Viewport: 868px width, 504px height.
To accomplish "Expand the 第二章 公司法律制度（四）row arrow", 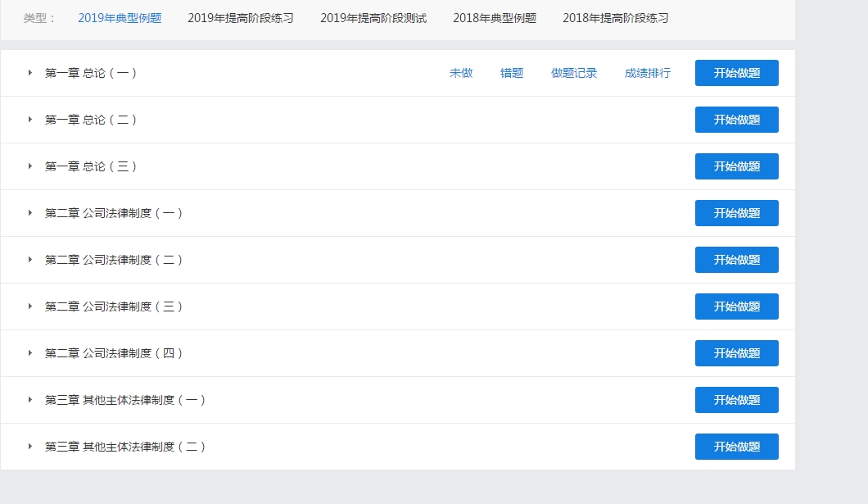I will pyautogui.click(x=30, y=353).
